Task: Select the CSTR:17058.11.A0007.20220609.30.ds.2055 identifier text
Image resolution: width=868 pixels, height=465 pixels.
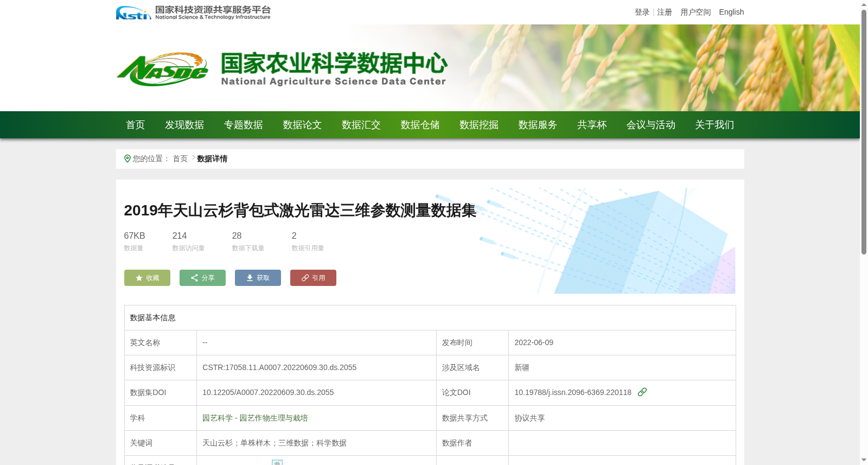Action: 279,367
